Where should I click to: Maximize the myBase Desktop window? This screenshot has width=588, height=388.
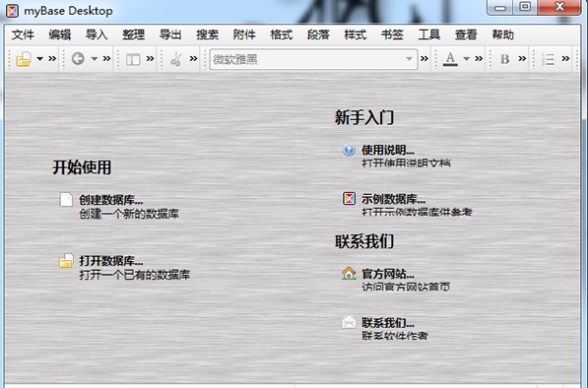click(525, 7)
